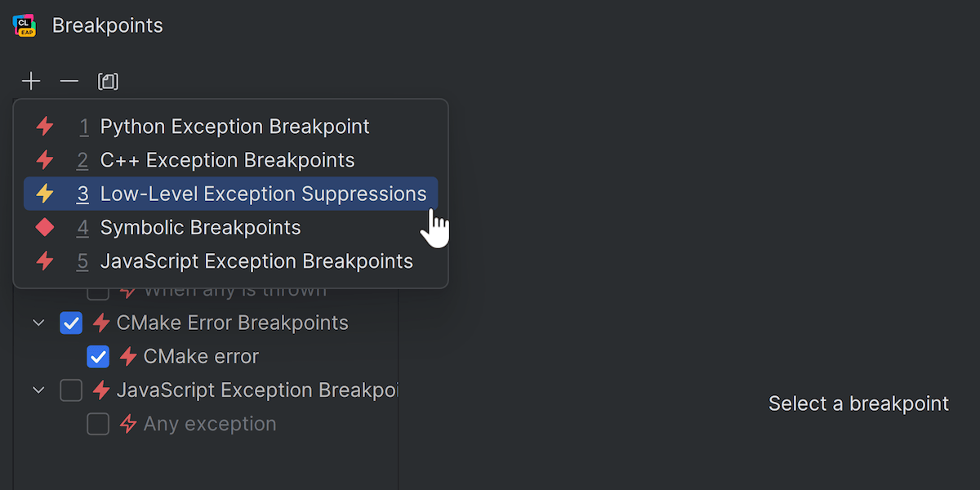Disable the CMake error checkbox
The height and width of the screenshot is (490, 980).
click(98, 357)
